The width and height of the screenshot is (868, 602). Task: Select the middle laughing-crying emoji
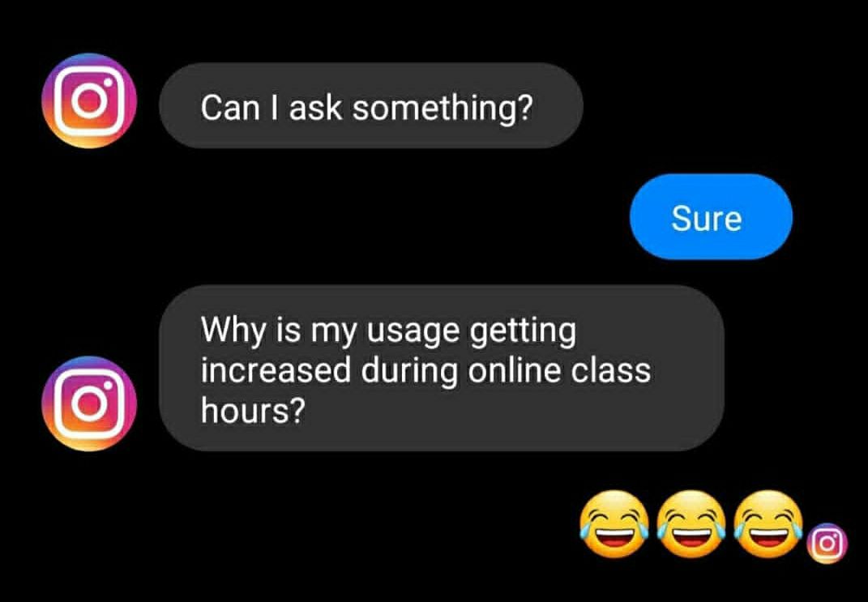coord(691,524)
